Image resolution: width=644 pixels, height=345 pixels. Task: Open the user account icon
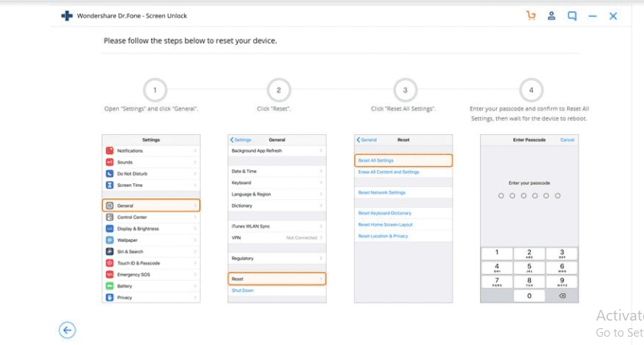(552, 15)
